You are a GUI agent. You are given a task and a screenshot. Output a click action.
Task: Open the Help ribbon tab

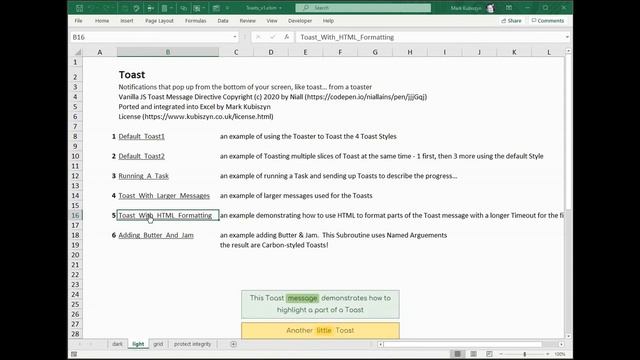(328, 21)
